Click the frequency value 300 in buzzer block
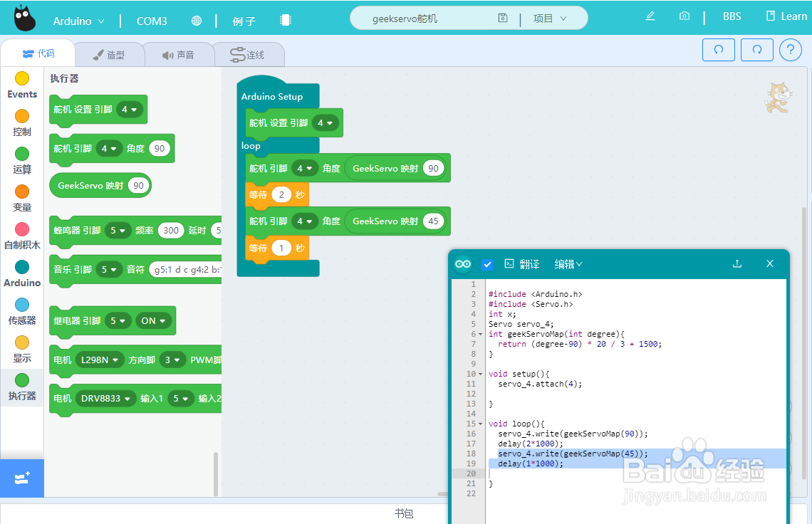 pyautogui.click(x=171, y=231)
